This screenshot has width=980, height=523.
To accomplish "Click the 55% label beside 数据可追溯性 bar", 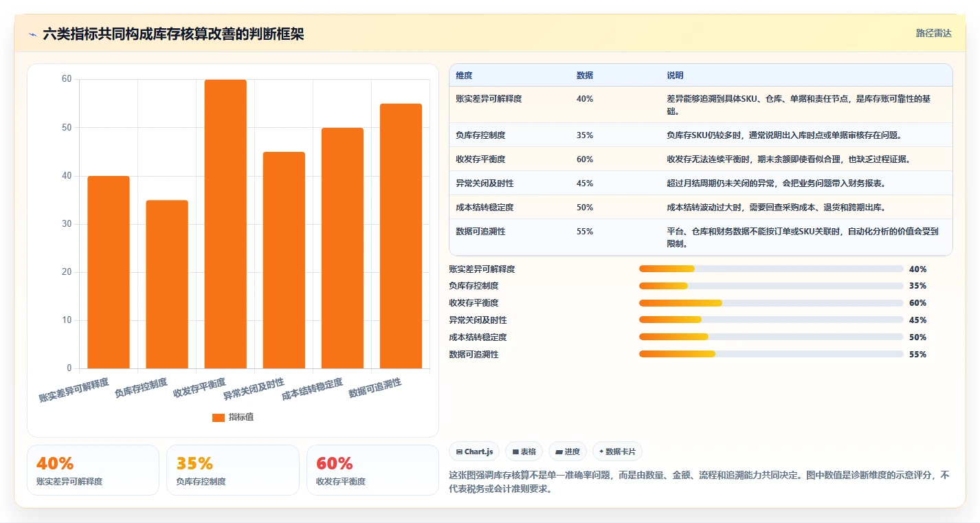I will tap(917, 355).
